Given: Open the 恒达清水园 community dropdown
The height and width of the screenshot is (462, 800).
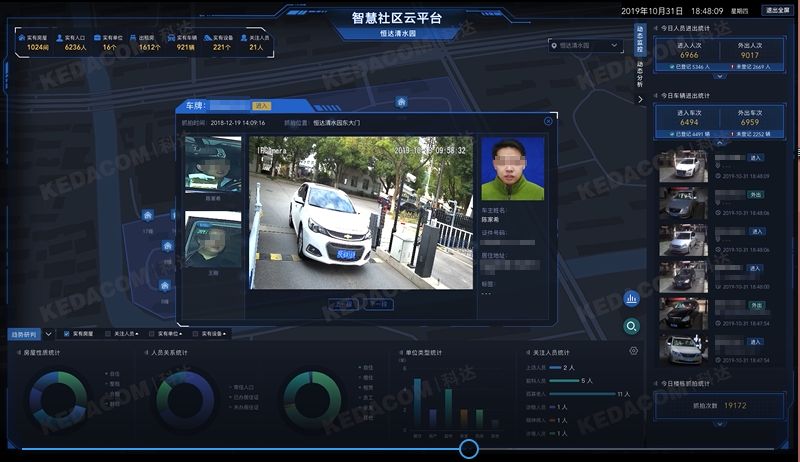Looking at the screenshot, I should click(585, 46).
